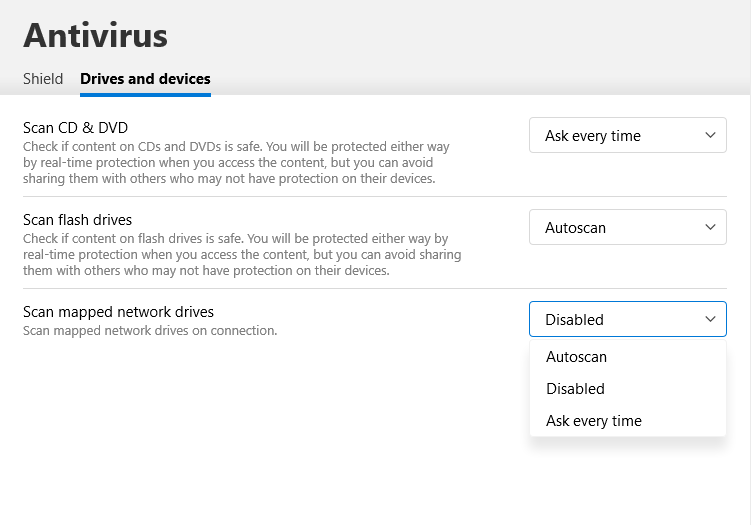
Task: Click the blue underline beneath the active tab
Action: click(145, 94)
